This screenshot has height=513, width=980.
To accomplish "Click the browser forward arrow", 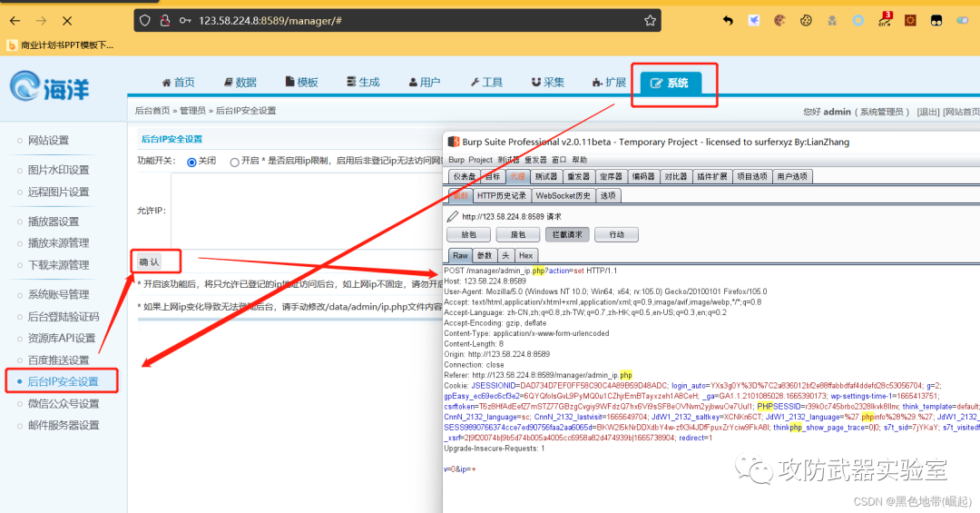I will [41, 21].
